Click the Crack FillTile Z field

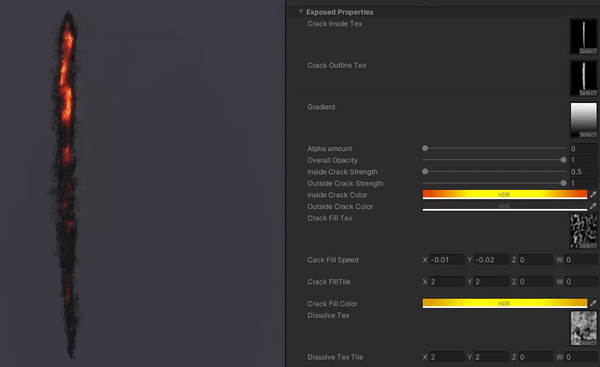pos(536,282)
